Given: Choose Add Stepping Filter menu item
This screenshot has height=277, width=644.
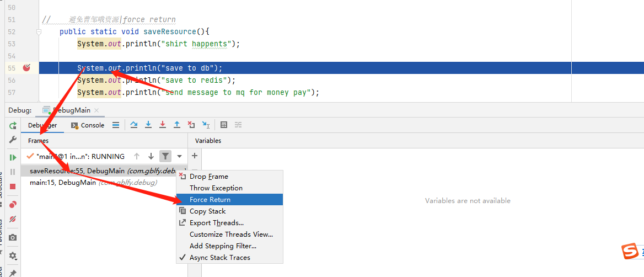Looking at the screenshot, I should (x=229, y=246).
